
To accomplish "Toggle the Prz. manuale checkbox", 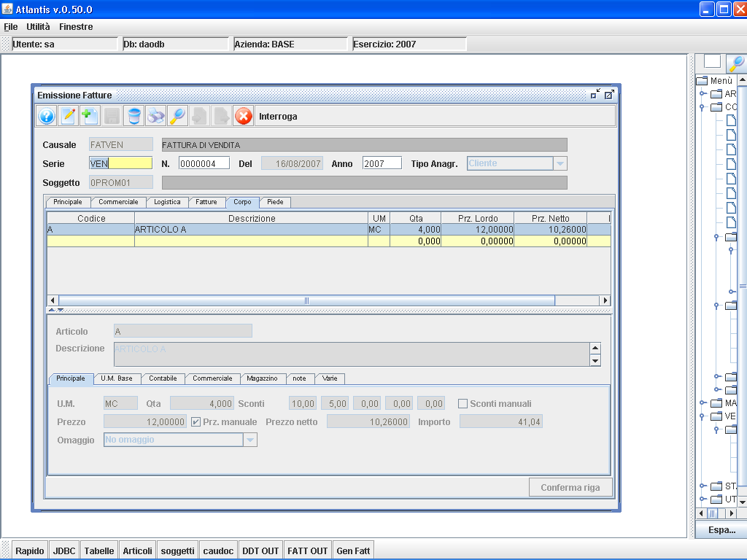I will click(196, 422).
